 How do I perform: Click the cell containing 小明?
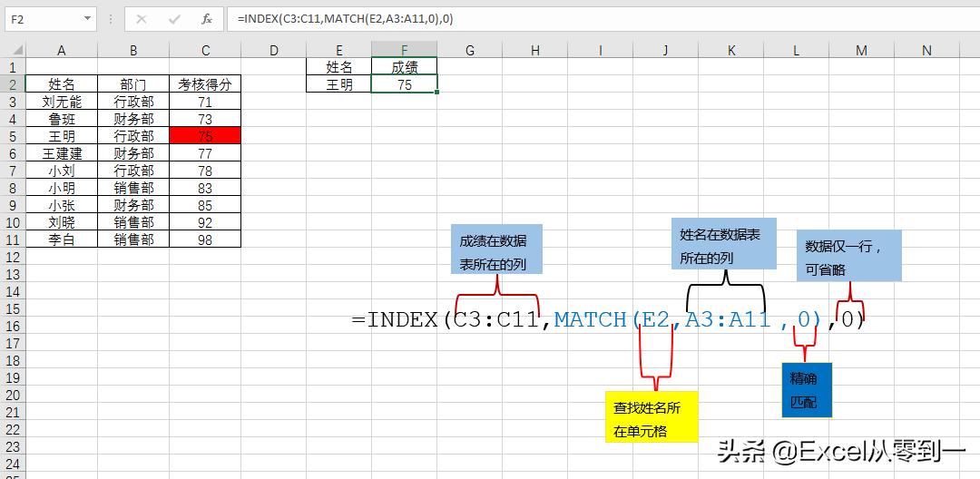(x=62, y=188)
